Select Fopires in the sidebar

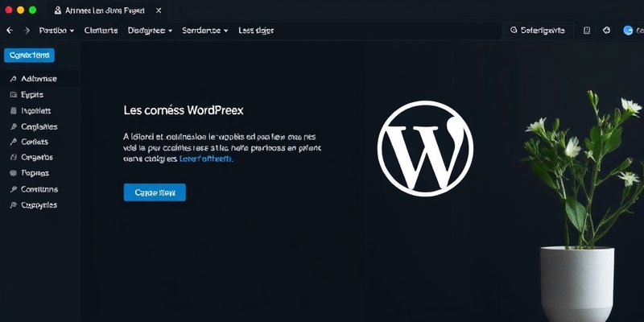point(39,173)
